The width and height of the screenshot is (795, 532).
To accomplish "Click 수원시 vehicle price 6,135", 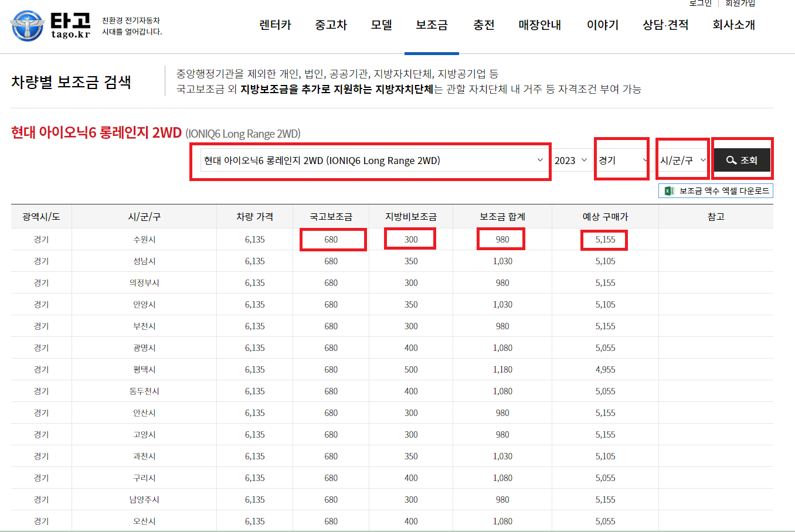I will tap(255, 240).
